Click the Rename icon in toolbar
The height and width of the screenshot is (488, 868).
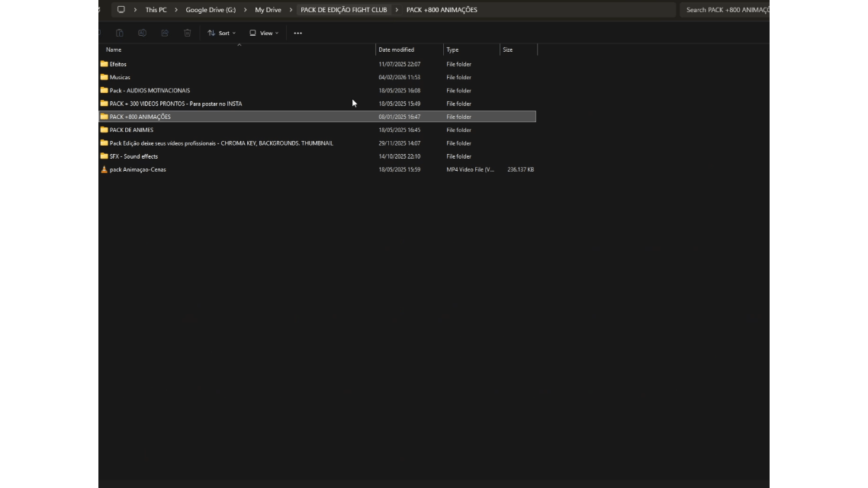coord(142,33)
